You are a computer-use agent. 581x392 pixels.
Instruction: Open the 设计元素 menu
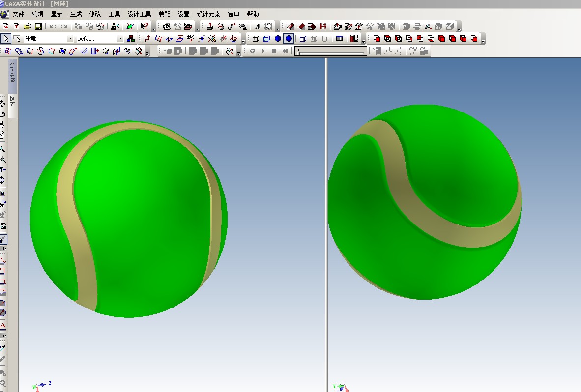pyautogui.click(x=208, y=14)
